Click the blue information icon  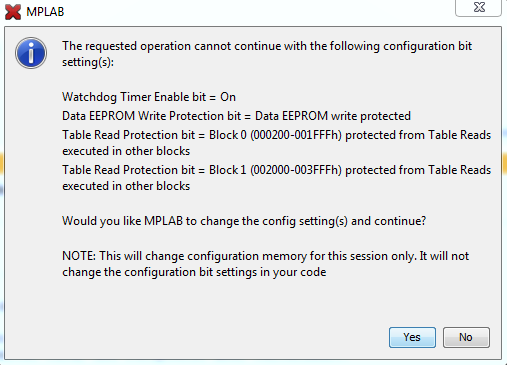31,53
